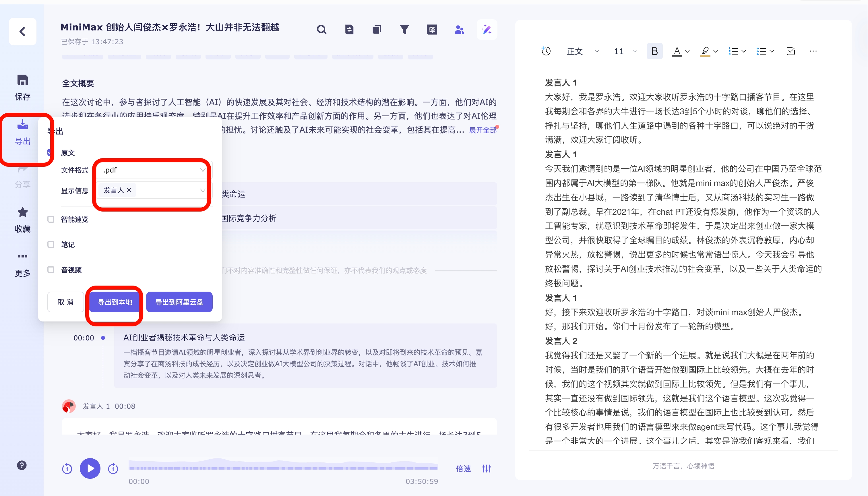Open the help question mark icon
This screenshot has height=496, width=868.
click(x=22, y=465)
